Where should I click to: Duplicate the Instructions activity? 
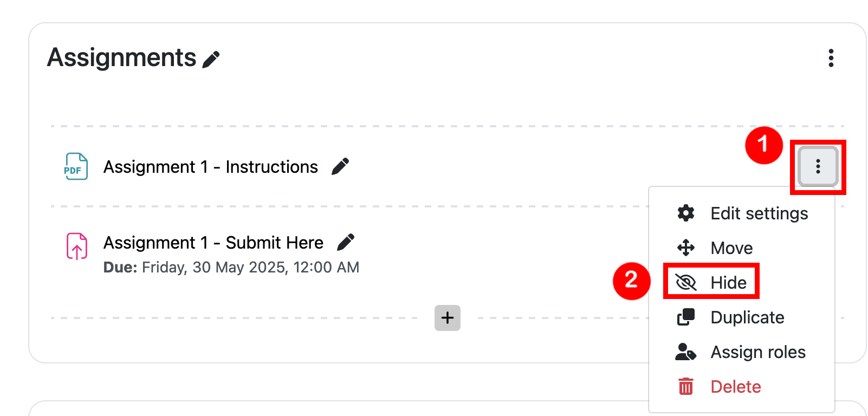[747, 317]
